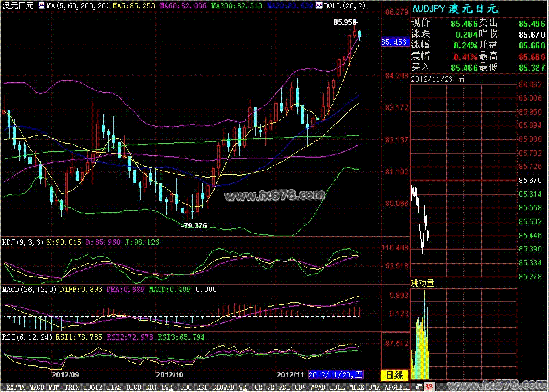Click the 85.453 current price axis label
Image resolution: width=549 pixels, height=392 pixels.
[394, 42]
